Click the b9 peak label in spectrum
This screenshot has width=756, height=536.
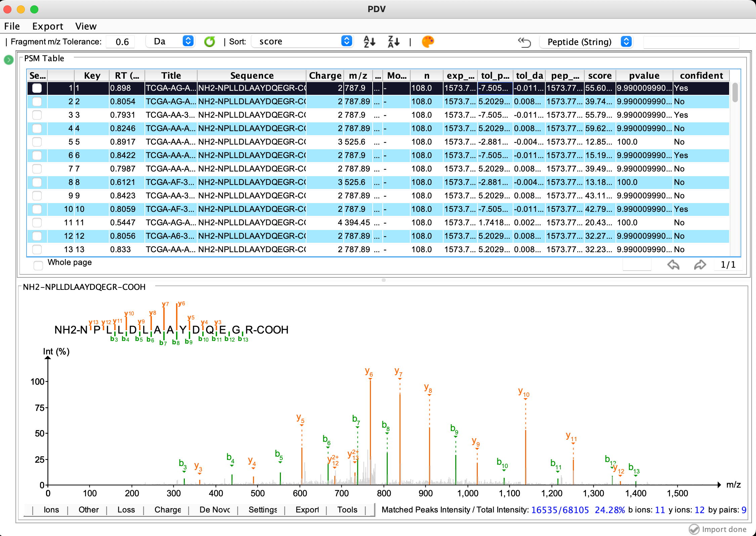pyautogui.click(x=454, y=429)
